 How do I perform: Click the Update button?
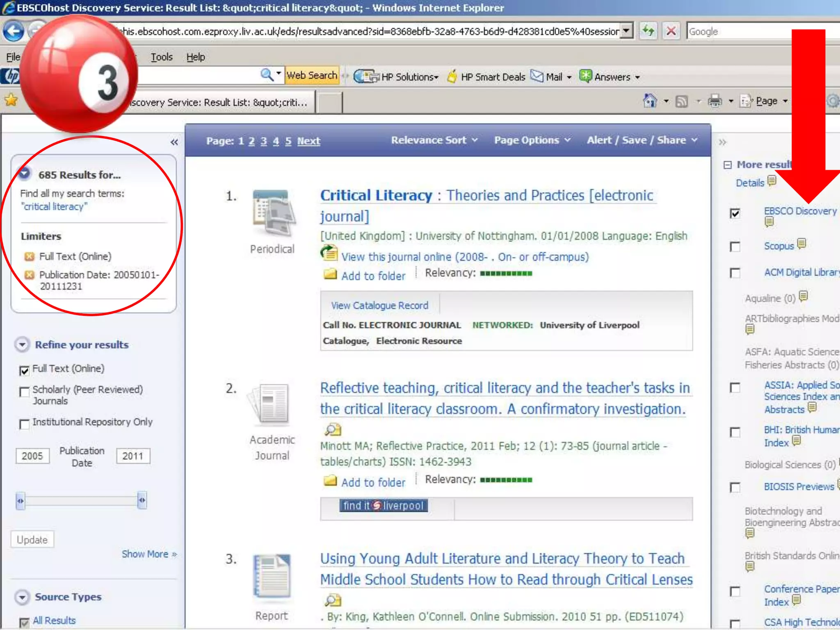click(x=32, y=539)
